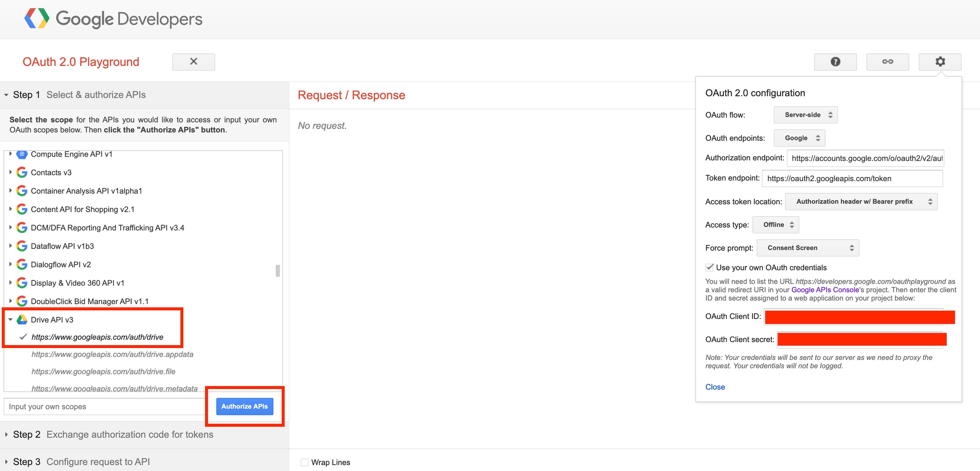Expand Step 2 Exchange authorization code
The image size is (980, 471).
113,434
